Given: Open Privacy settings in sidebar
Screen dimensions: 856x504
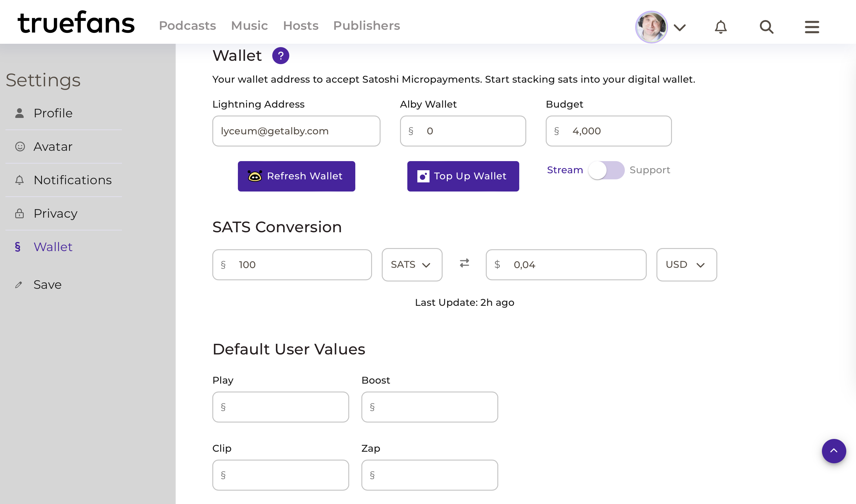Looking at the screenshot, I should tap(55, 213).
